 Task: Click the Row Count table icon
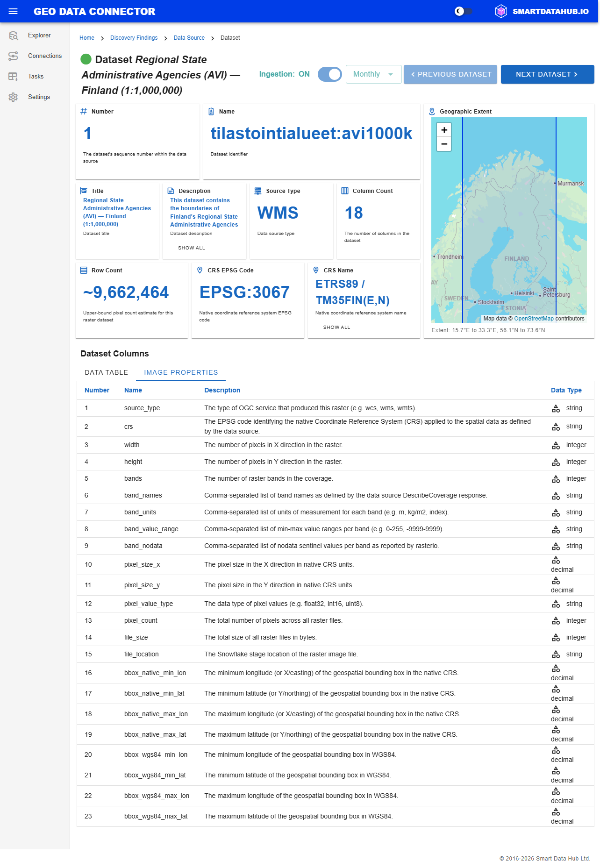pyautogui.click(x=84, y=270)
